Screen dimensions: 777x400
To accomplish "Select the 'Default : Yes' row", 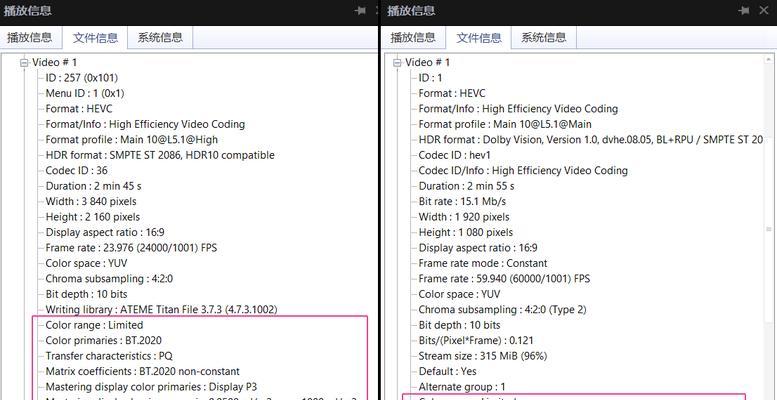I will click(x=447, y=371).
